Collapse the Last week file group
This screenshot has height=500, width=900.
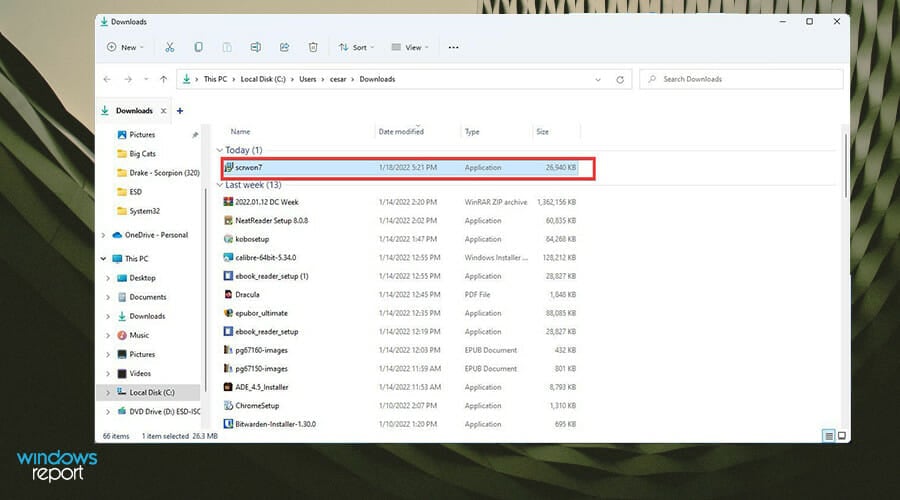[x=220, y=185]
